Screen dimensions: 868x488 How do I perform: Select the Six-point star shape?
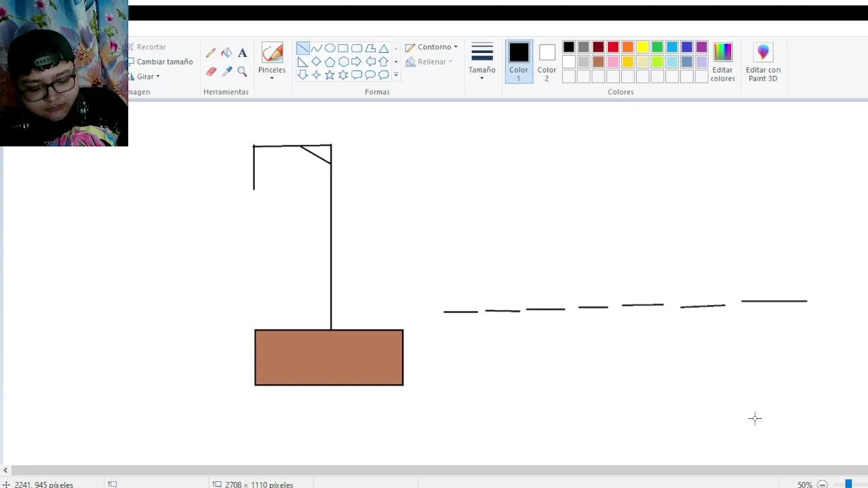click(343, 75)
